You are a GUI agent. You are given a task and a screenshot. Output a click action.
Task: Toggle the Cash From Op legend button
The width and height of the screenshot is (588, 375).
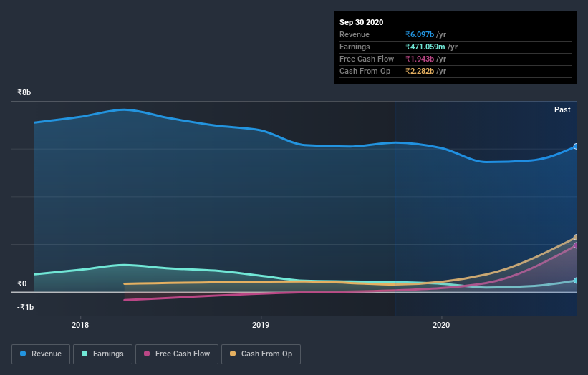pyautogui.click(x=261, y=354)
